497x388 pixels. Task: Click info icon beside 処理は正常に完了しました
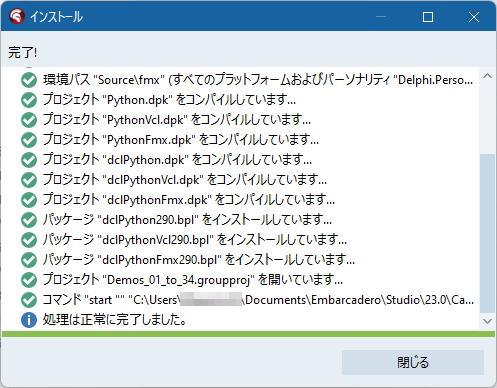click(29, 320)
